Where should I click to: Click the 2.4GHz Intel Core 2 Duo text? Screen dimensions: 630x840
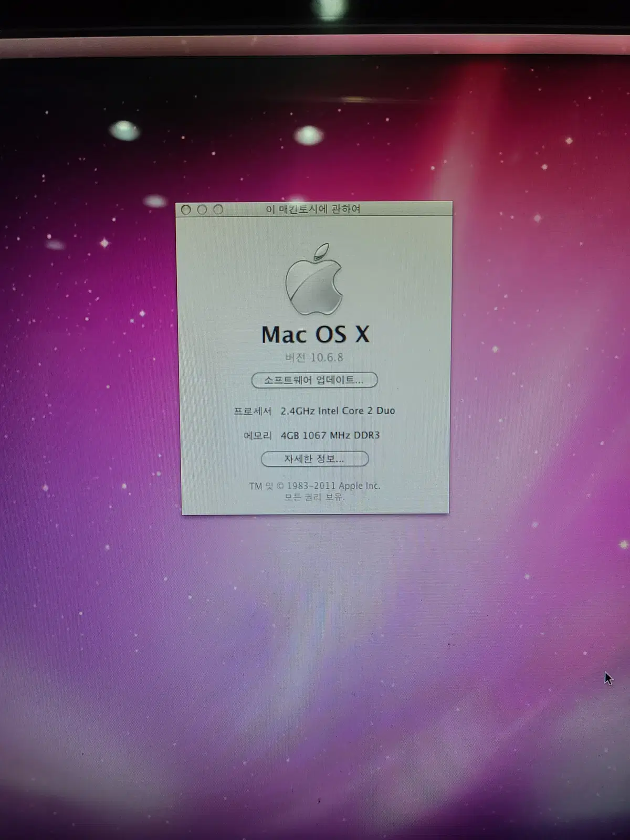338,411
